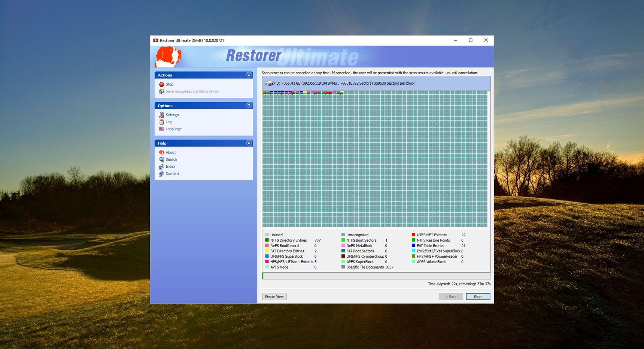Minimize the Restorer Ultimate window
This screenshot has width=644, height=349.
click(455, 40)
